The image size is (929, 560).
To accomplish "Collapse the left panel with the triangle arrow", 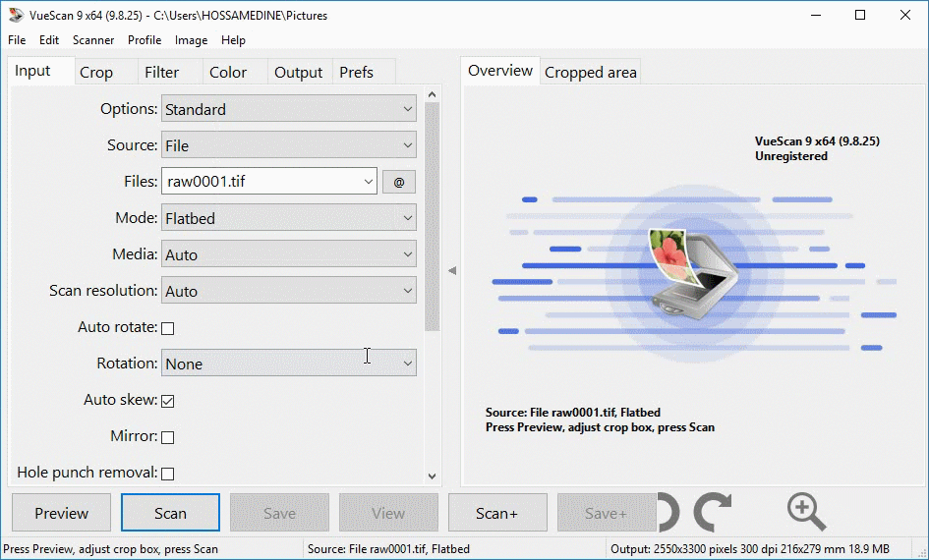I will 452,270.
